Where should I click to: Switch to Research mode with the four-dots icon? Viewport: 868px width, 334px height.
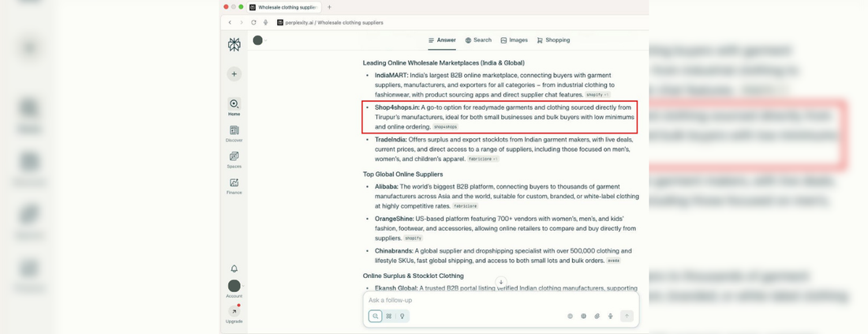pos(389,316)
